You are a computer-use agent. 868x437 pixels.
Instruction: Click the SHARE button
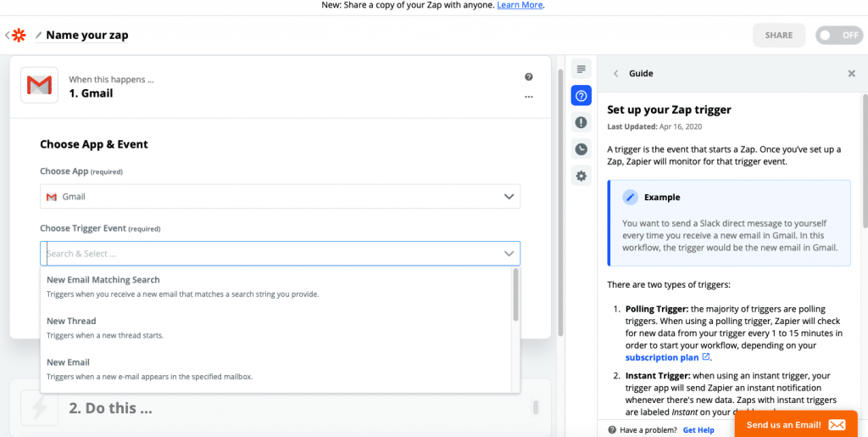click(778, 36)
